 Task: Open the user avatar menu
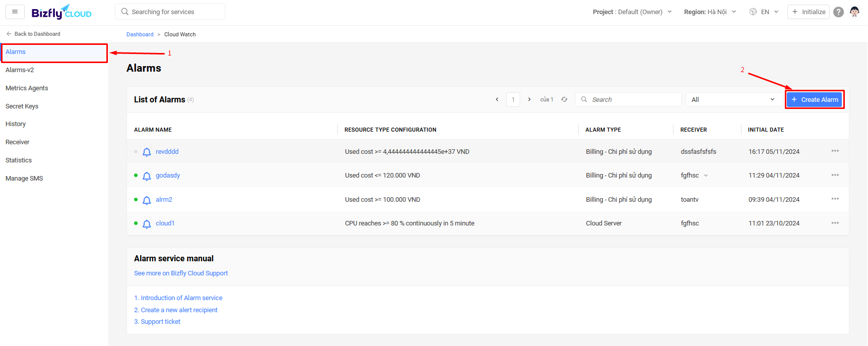click(x=854, y=12)
